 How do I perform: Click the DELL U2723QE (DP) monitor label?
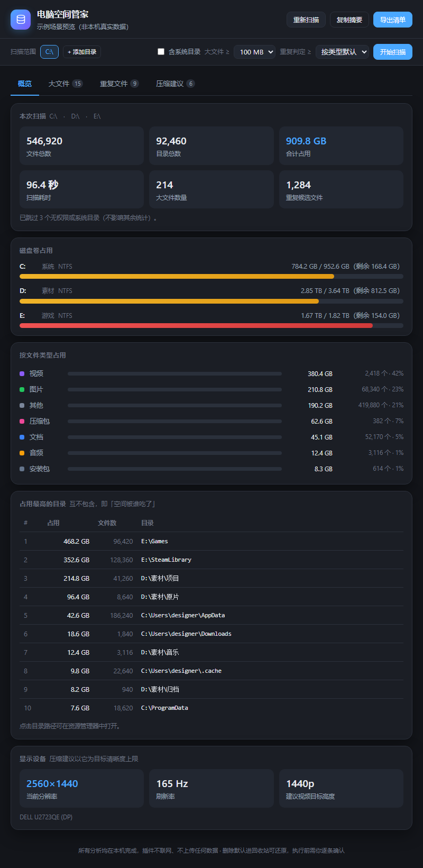point(46,817)
